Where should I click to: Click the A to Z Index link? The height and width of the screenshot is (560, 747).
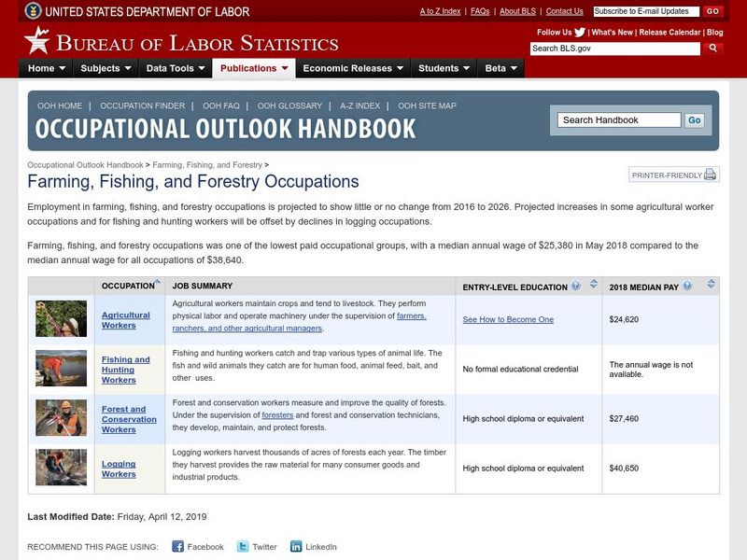point(440,11)
